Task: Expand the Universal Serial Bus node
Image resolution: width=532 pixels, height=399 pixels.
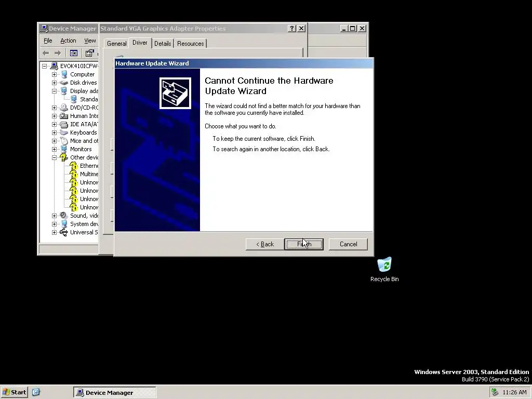Action: (54, 232)
